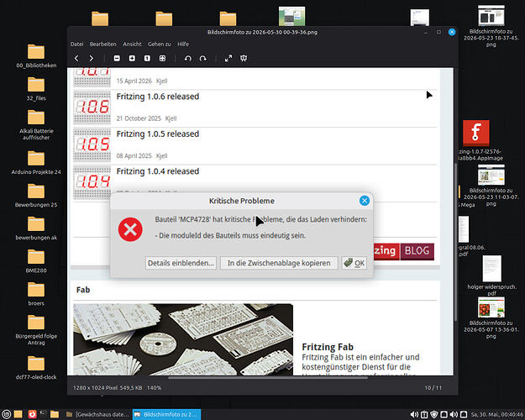The height and width of the screenshot is (420, 525).
Task: Click the 140% zoom status text
Action: pos(154,387)
